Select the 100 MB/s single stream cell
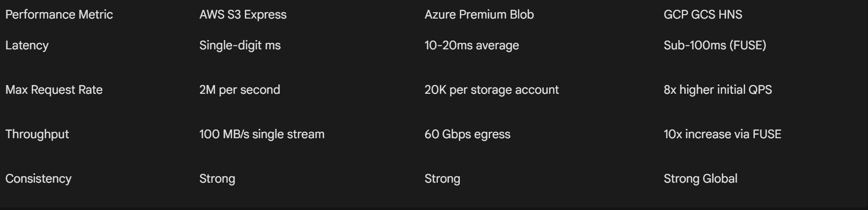 262,134
